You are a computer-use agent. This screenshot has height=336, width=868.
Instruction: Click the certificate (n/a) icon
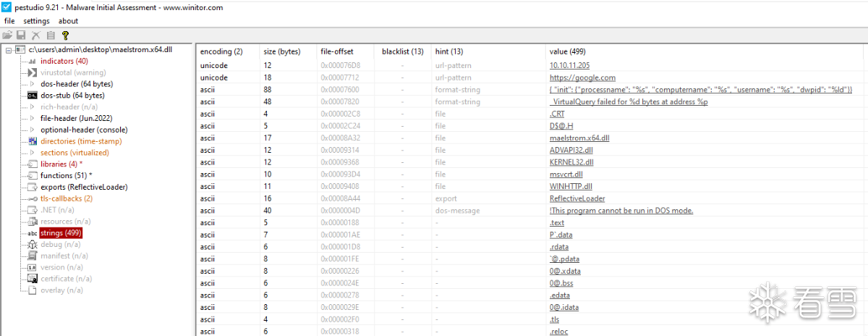pyautogui.click(x=33, y=279)
